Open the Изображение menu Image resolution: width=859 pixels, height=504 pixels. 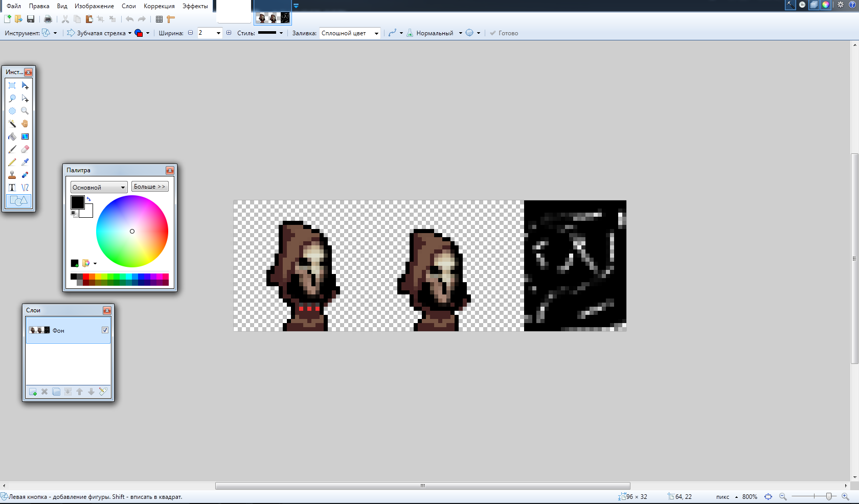click(94, 6)
